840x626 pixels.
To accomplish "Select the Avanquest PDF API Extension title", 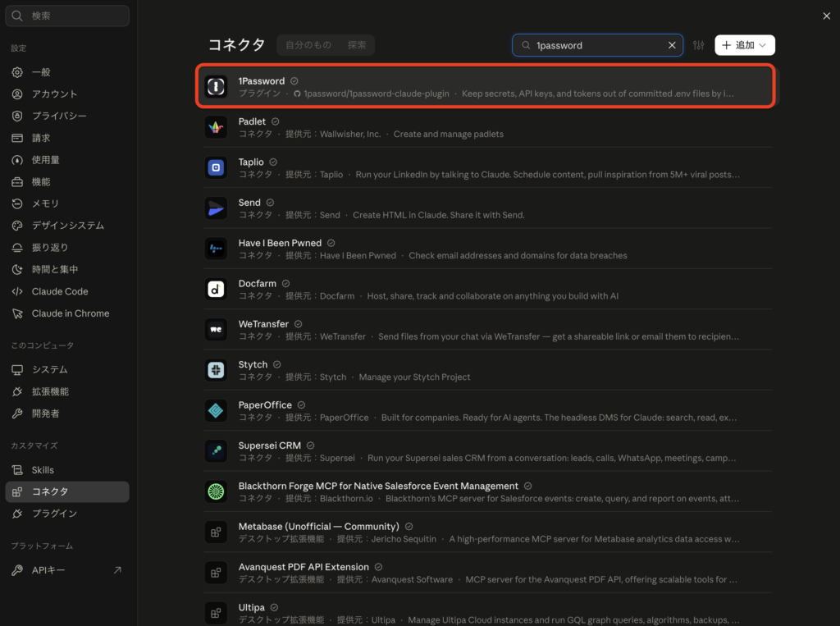I will [304, 567].
